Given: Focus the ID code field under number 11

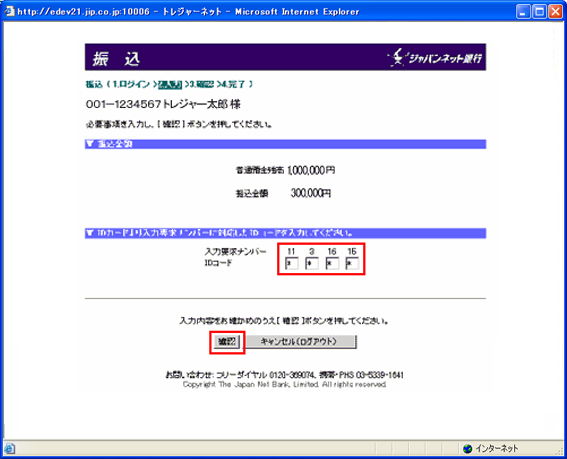Looking at the screenshot, I should click(x=291, y=263).
